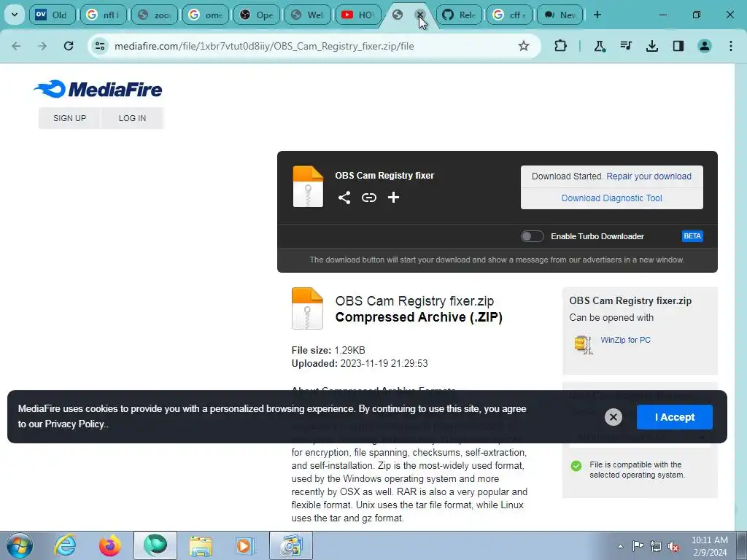Click the BETA badge
747x560 pixels.
tap(692, 236)
